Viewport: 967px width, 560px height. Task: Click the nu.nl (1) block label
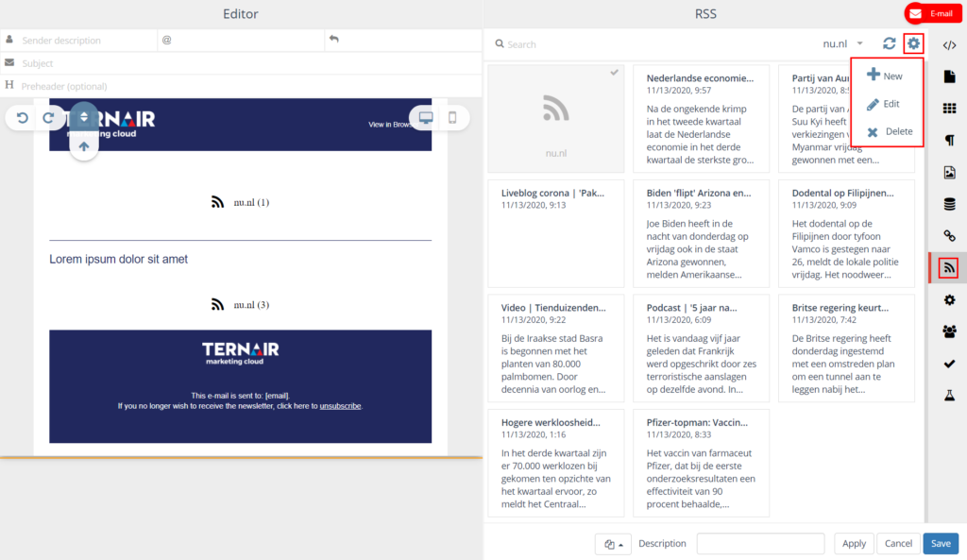coord(251,202)
